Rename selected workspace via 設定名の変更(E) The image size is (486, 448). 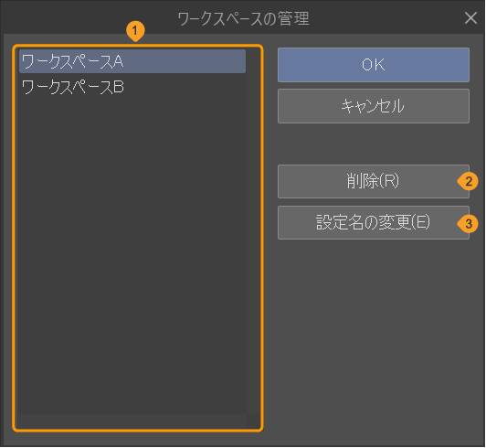[x=374, y=222]
